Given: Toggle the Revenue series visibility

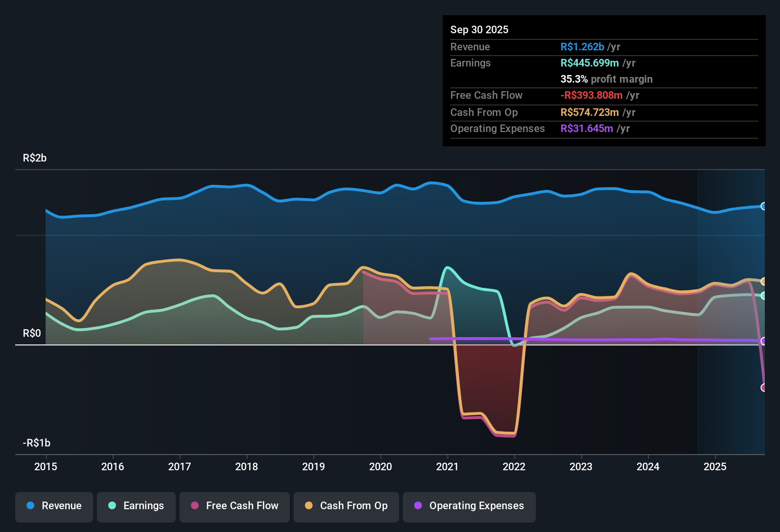Looking at the screenshot, I should click(x=54, y=506).
